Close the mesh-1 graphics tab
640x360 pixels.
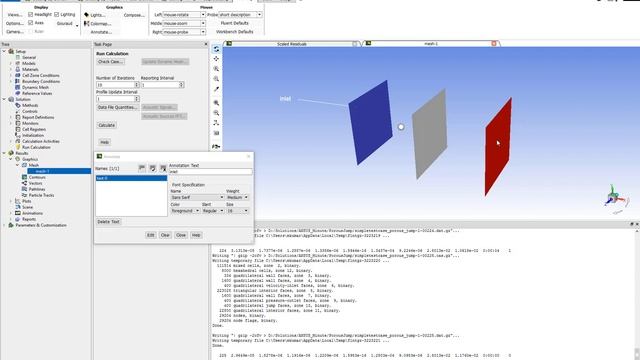[494, 44]
